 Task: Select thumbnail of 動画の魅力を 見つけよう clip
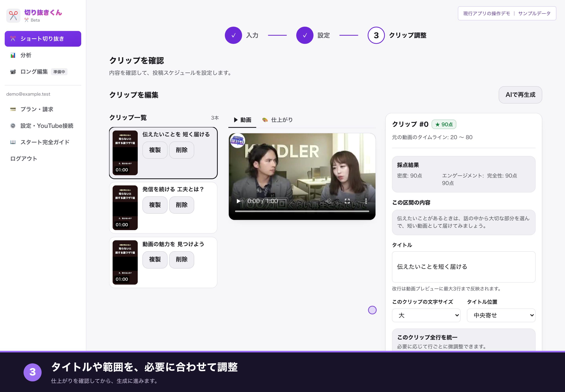tap(125, 262)
